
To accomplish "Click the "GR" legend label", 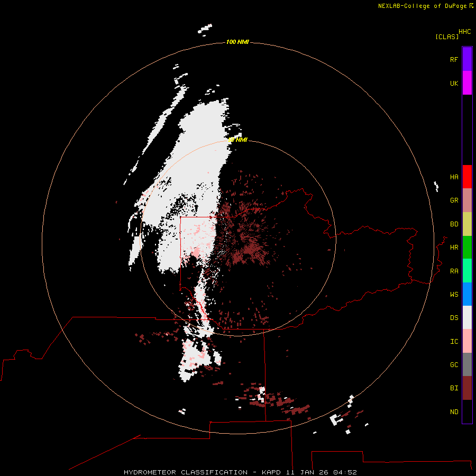I will pos(454,200).
